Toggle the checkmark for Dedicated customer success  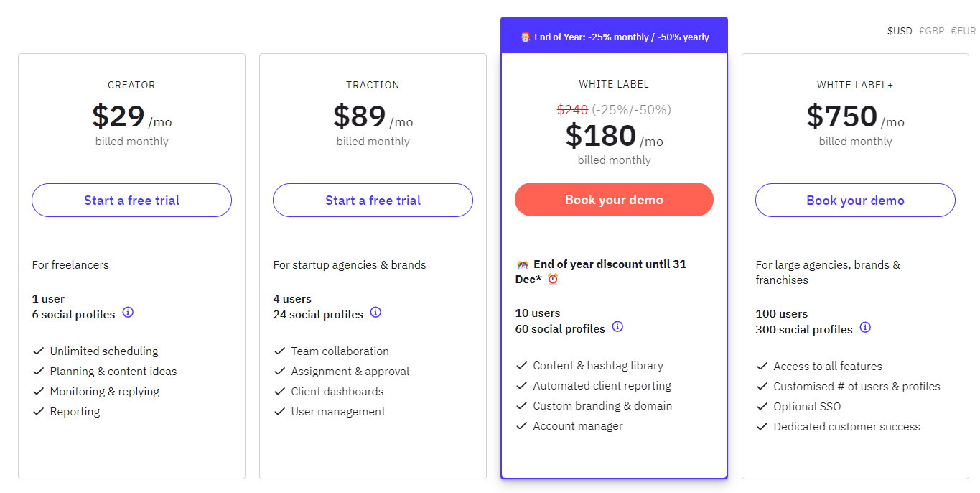coord(762,426)
